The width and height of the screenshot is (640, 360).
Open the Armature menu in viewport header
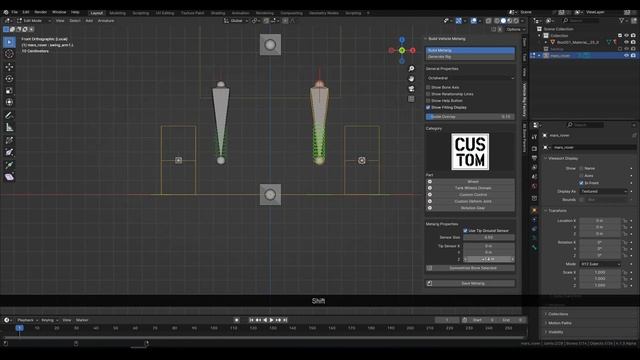coord(106,20)
